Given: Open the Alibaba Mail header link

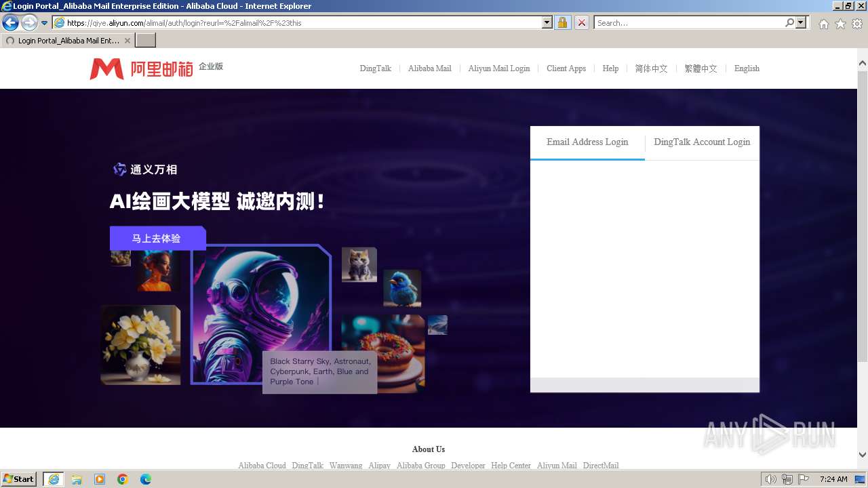Looking at the screenshot, I should tap(430, 68).
